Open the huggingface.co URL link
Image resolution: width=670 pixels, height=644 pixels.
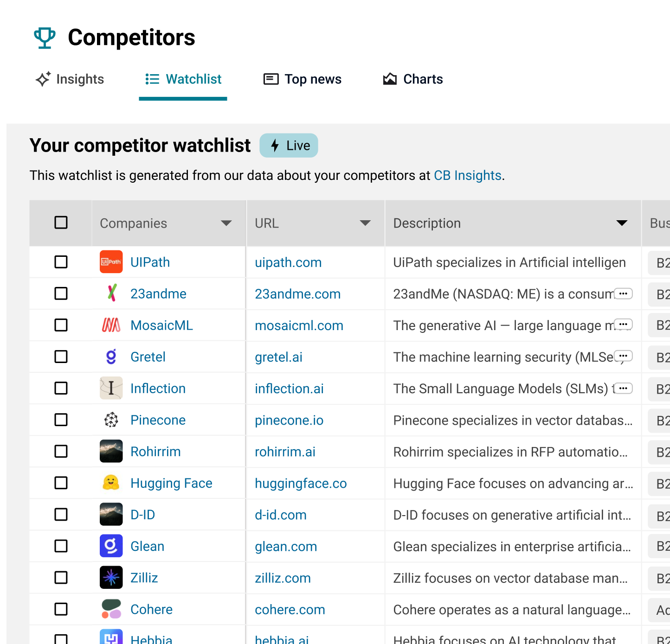click(301, 484)
